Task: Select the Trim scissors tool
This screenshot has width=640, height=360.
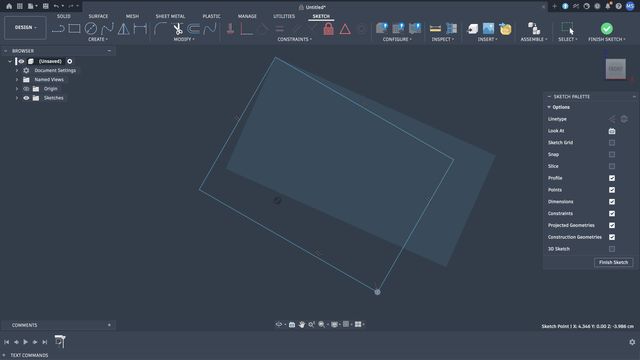Action: point(178,29)
